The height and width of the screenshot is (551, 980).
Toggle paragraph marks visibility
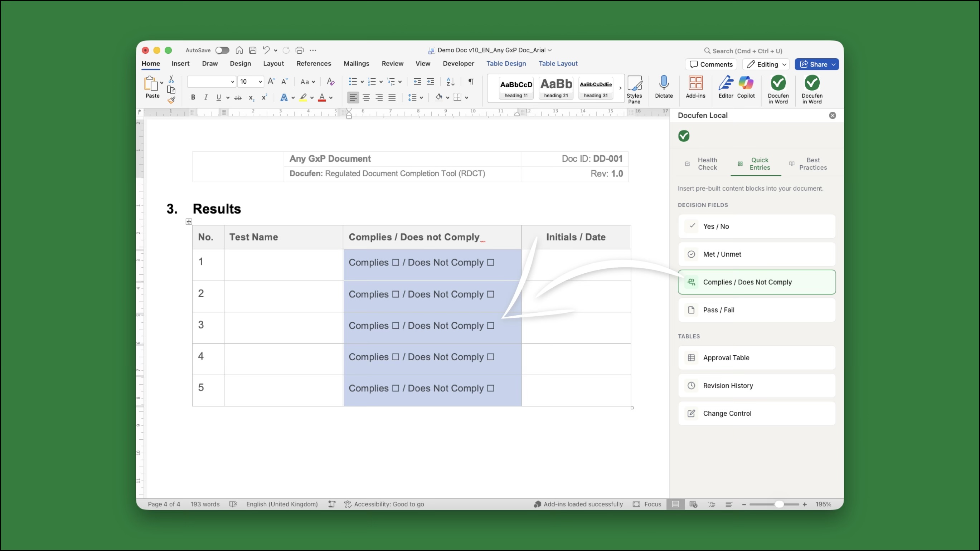pos(471,81)
